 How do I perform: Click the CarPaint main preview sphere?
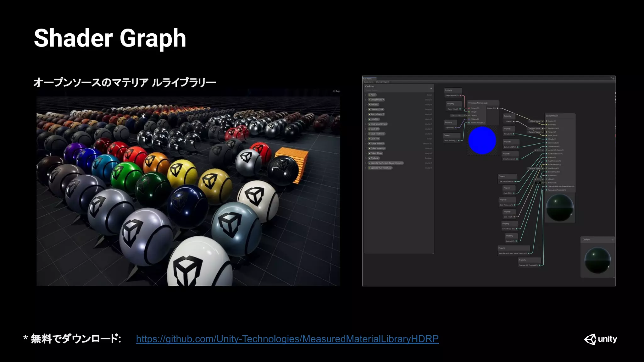pyautogui.click(x=597, y=261)
